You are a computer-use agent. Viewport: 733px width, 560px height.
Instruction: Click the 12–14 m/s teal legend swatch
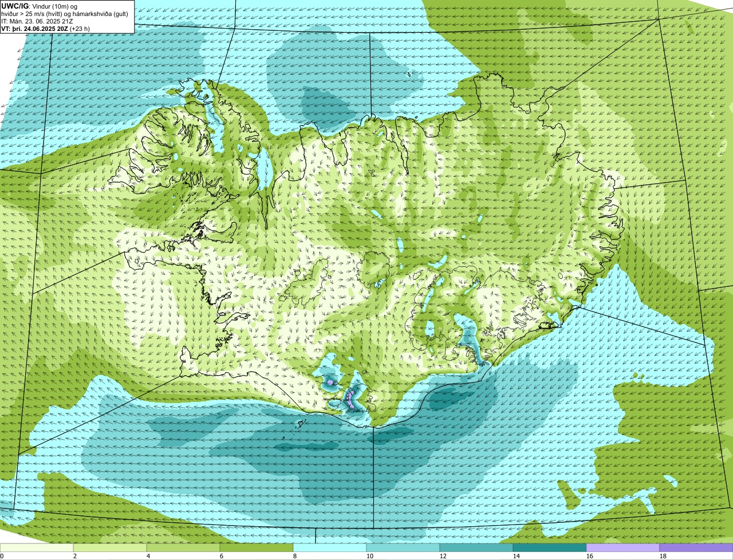click(476, 547)
